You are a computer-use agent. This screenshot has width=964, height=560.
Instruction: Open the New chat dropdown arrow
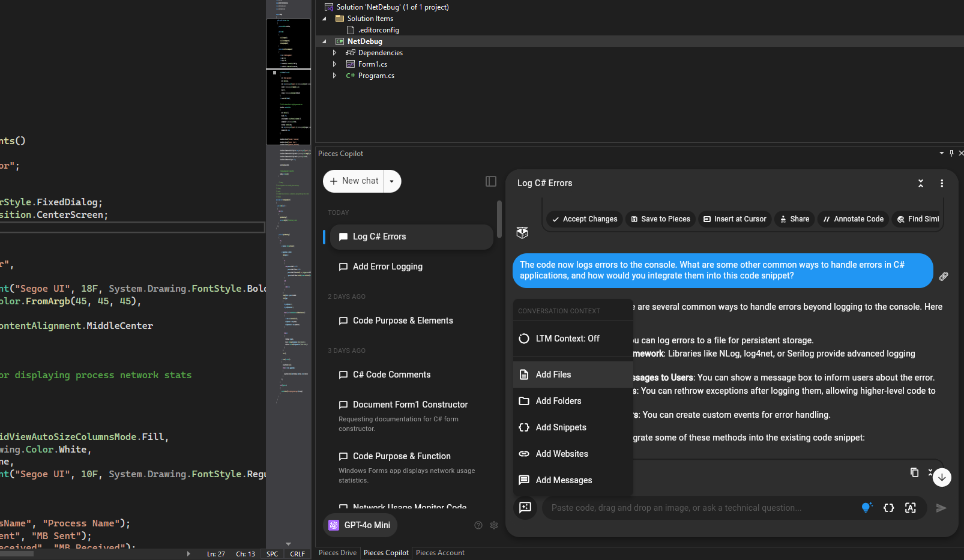click(392, 181)
